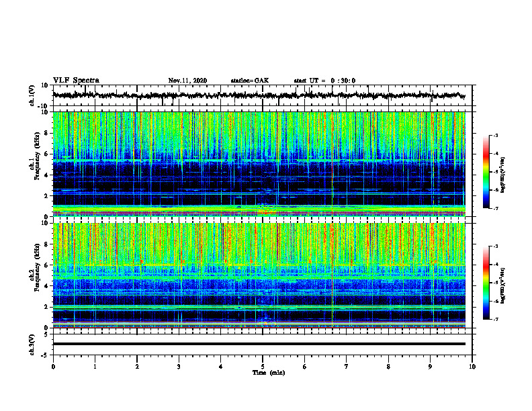532x411 pixels.
Task: Click the ch.1 color bar log(PSD) unit label
Action: click(x=503, y=175)
